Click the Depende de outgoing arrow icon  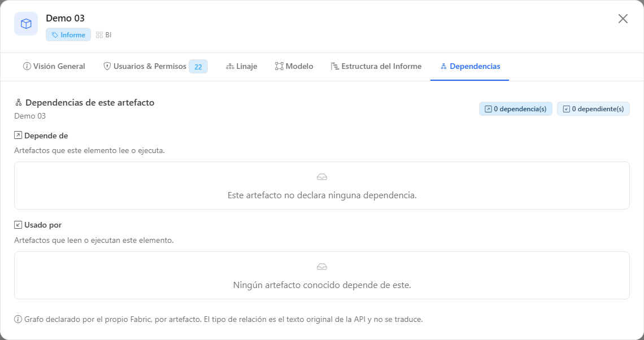click(18, 135)
